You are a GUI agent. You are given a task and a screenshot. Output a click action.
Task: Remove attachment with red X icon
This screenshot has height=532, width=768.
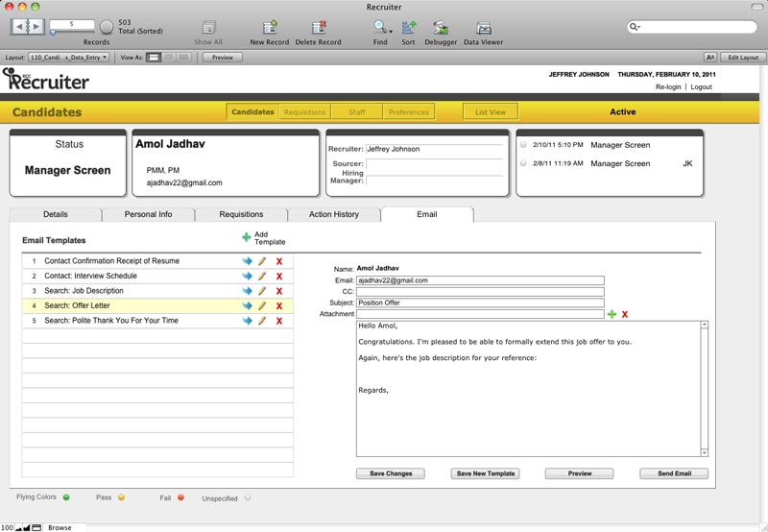coord(625,315)
